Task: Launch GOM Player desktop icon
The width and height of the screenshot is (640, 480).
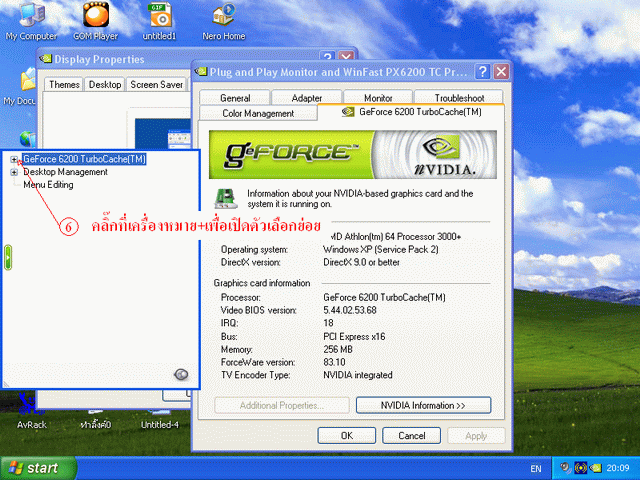Action: click(x=96, y=20)
